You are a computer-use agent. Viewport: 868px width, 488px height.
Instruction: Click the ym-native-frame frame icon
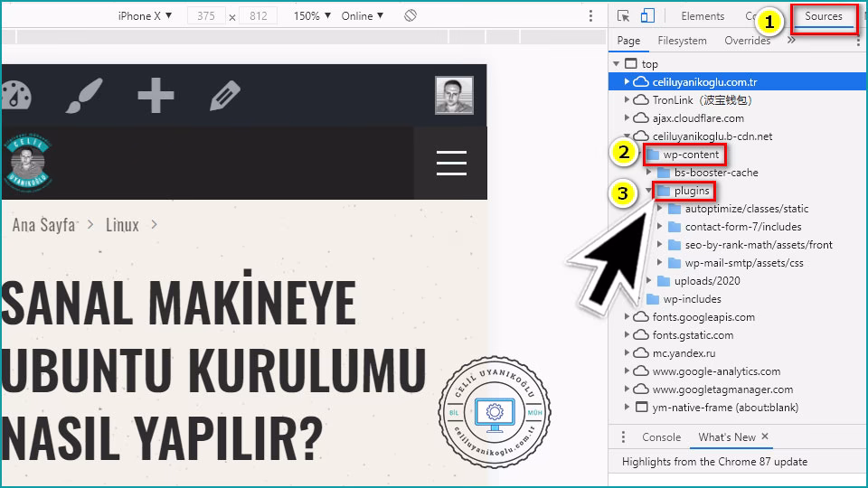coord(641,408)
